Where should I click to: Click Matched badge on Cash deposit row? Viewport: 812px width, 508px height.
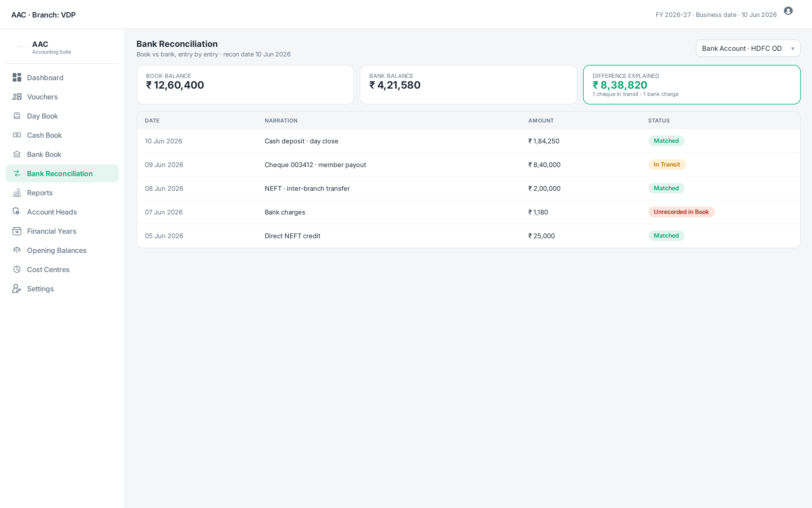pos(666,141)
